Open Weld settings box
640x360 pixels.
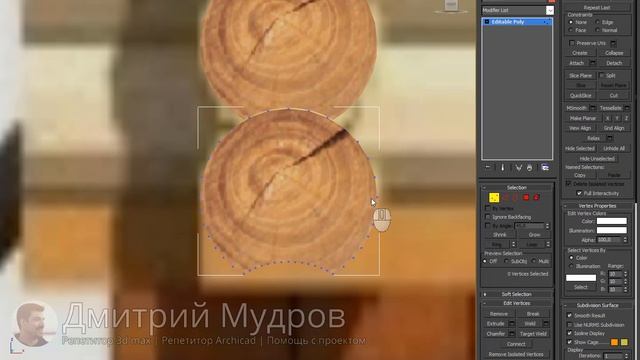point(546,324)
